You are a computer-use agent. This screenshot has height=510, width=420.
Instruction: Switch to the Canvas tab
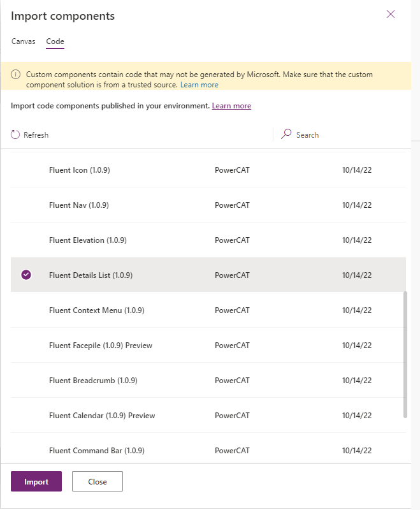[x=24, y=41]
